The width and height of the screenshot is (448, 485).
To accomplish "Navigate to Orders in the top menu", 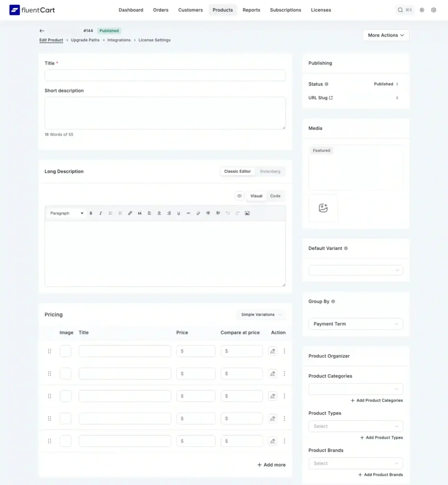I will coord(161,10).
